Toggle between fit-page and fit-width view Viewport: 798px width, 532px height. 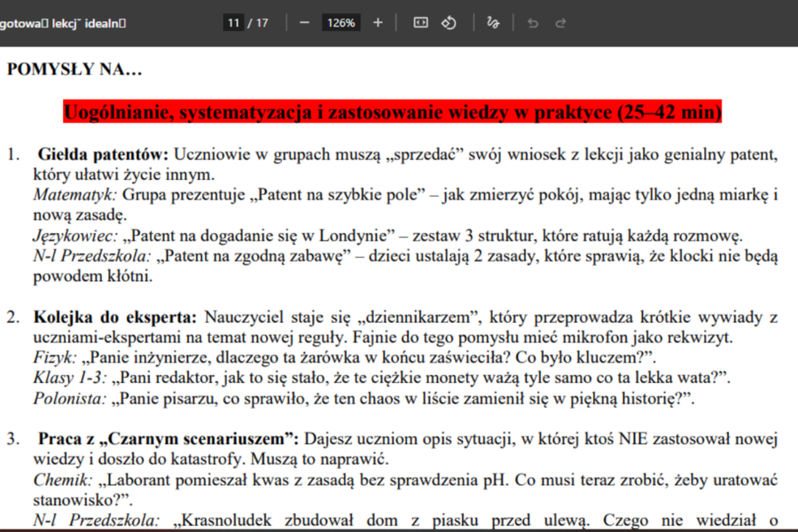[419, 22]
